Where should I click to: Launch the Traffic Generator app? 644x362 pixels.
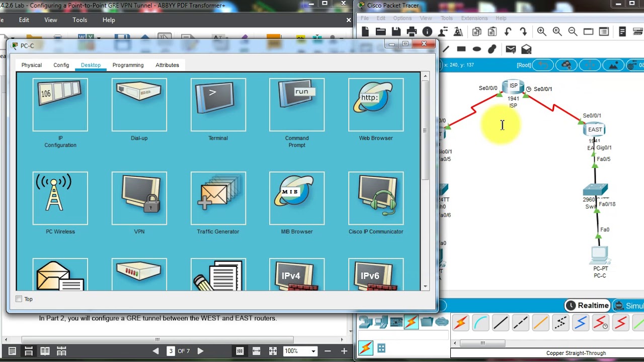point(218,199)
